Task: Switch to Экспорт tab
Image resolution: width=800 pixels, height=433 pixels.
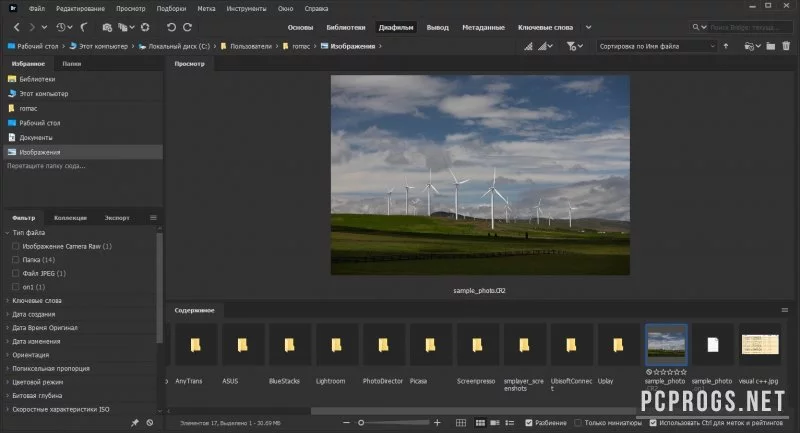Action: click(117, 218)
